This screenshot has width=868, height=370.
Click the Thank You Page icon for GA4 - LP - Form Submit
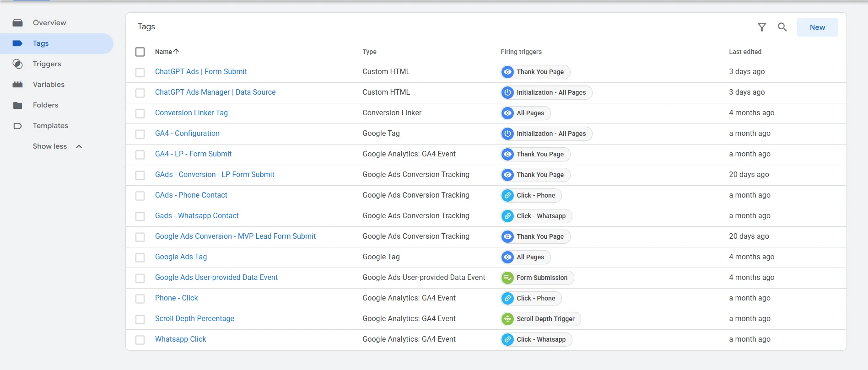(507, 154)
